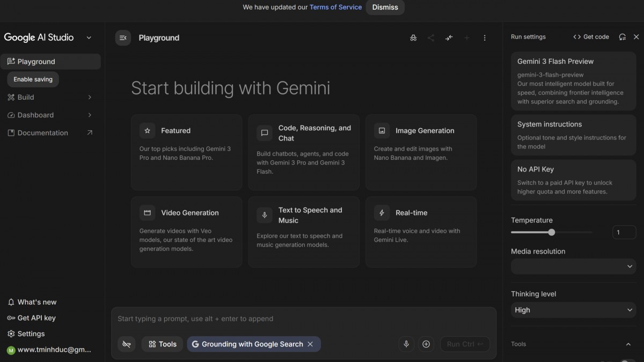Viewport: 644px width, 362px height.
Task: Open the Dashboard sidebar item
Action: coord(51,115)
